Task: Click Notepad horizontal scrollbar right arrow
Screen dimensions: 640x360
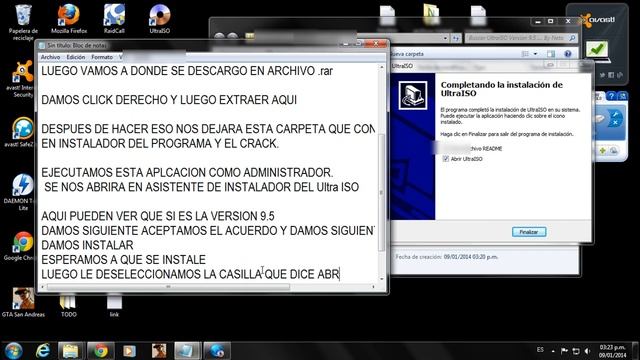Action: click(373, 287)
